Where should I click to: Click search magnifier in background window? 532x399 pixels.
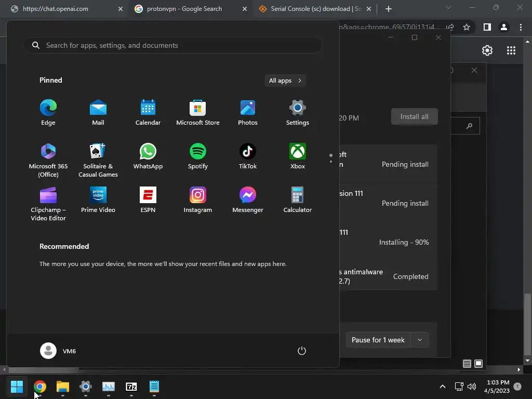click(469, 126)
